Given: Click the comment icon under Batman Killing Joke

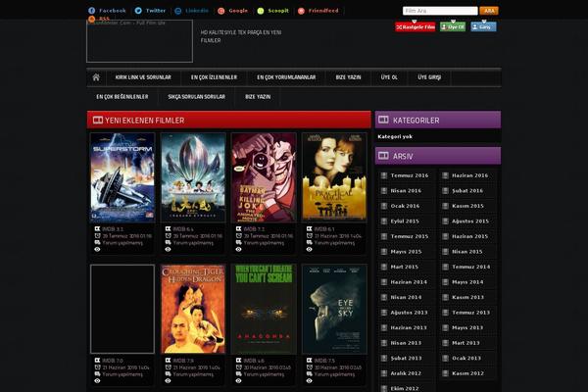Looking at the screenshot, I should click(x=238, y=243).
